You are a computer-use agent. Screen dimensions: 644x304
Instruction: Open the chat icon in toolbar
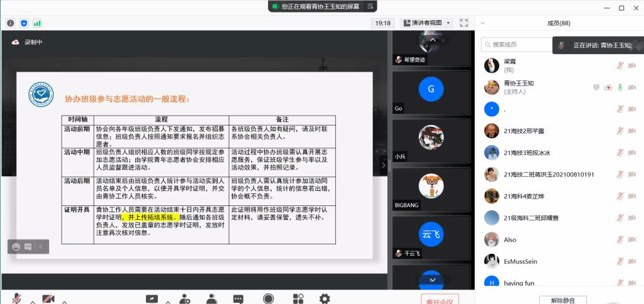coord(238,298)
